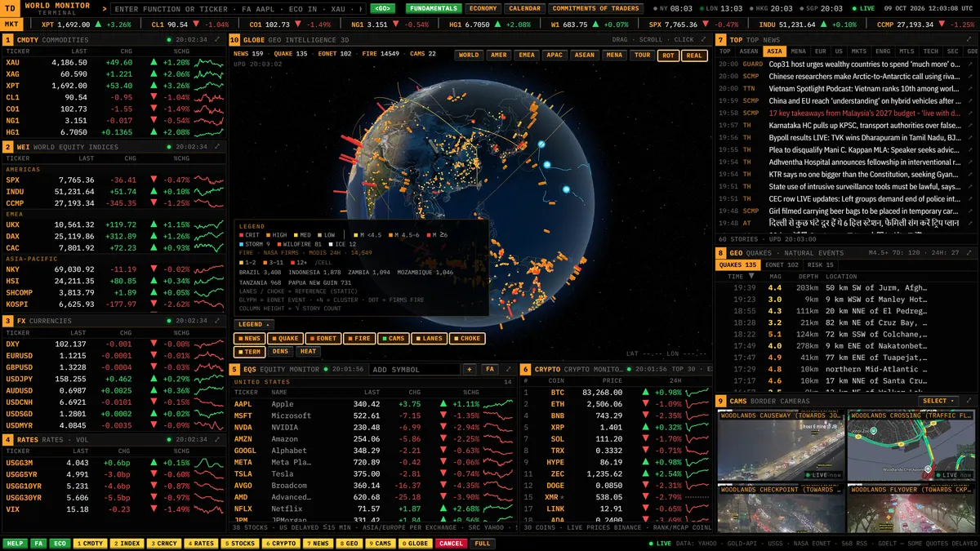Click the number 5 badge of EQS panel
Viewport: 980px width, 551px height.
[234, 369]
